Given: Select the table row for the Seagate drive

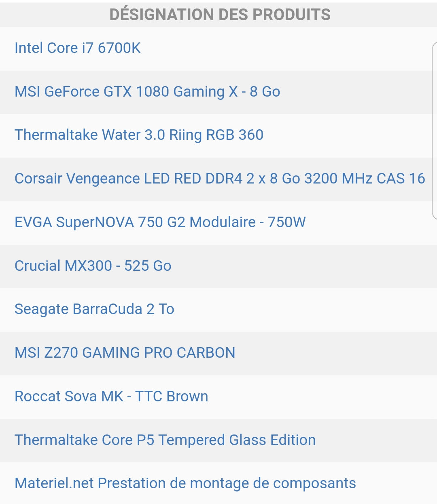Looking at the screenshot, I should pyautogui.click(x=283, y=310).
